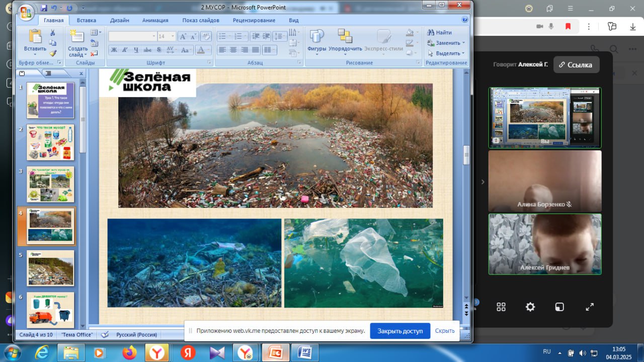Open the font color dropdown arrow

click(x=209, y=50)
